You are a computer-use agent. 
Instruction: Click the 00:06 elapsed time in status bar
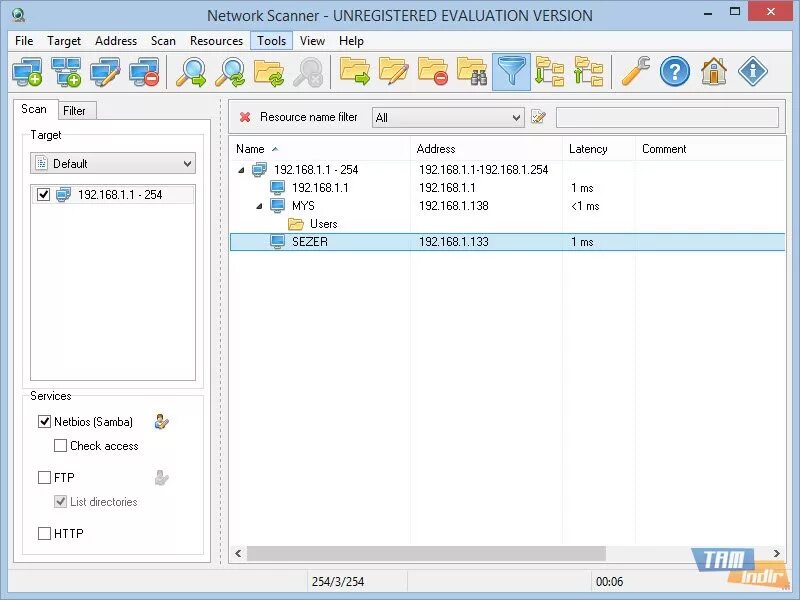609,582
